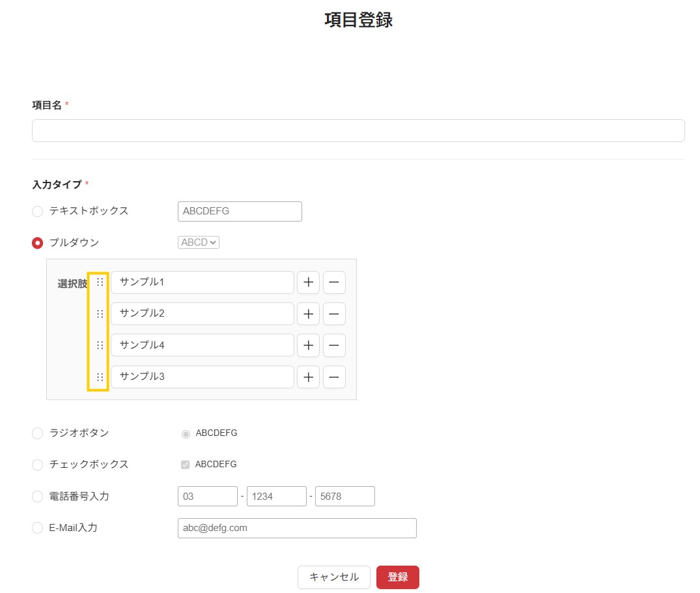This screenshot has height=593, width=700.
Task: Click the サンプル1 choice text field
Action: [x=202, y=283]
